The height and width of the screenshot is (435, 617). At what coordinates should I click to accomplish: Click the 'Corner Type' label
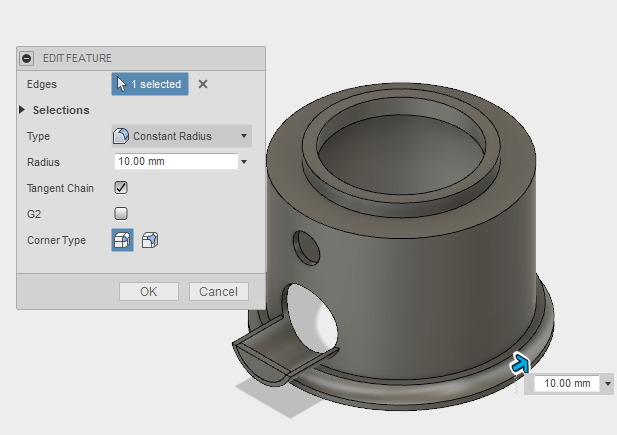(x=56, y=240)
